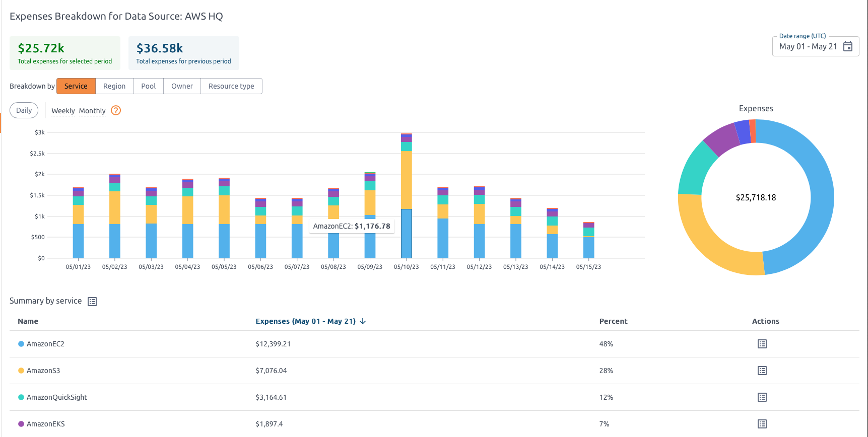Open the AmazonQuickSight row actions icon
This screenshot has width=868, height=437.
coord(762,397)
